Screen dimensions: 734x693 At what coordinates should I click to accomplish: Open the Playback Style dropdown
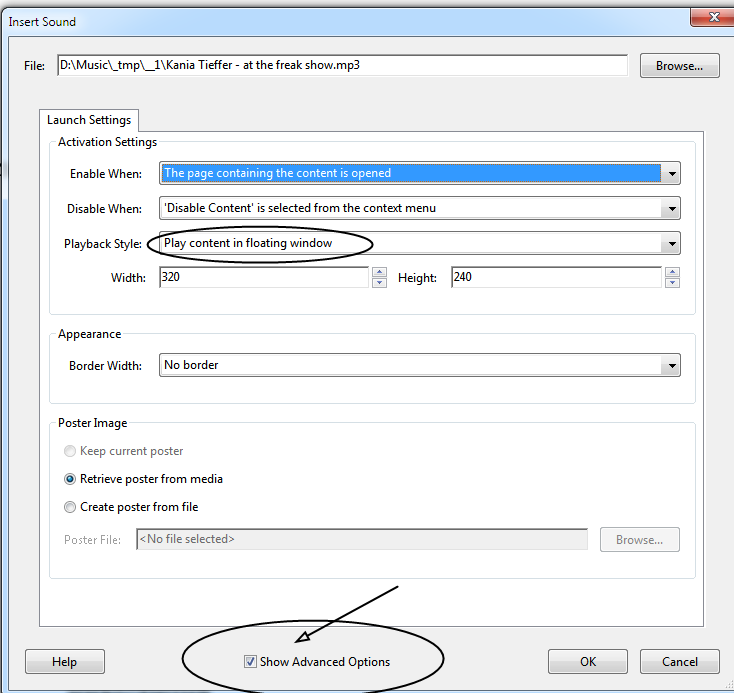point(419,243)
